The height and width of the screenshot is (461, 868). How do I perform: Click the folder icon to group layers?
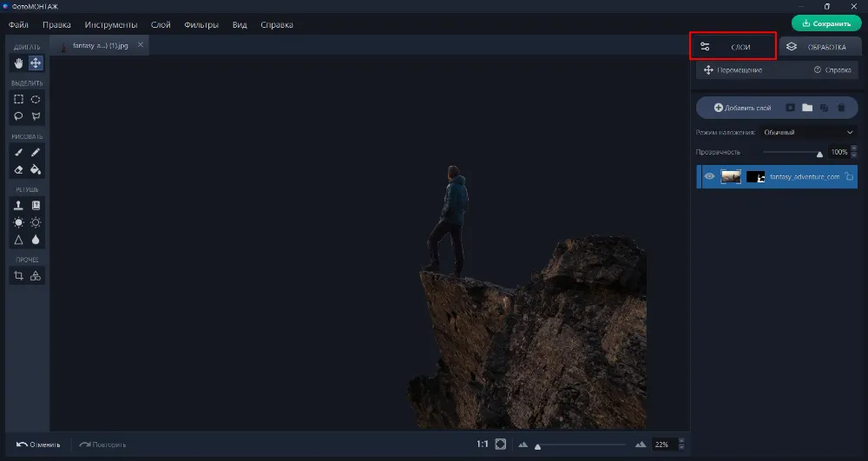(x=807, y=108)
